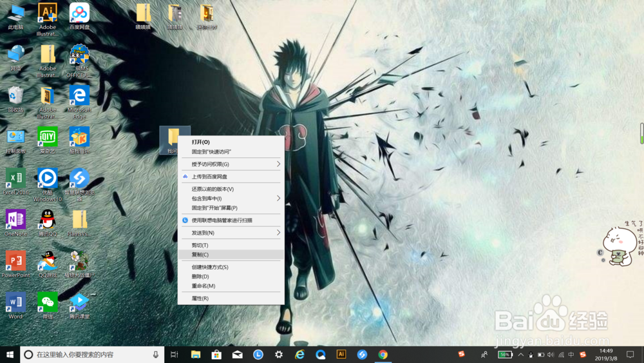
Task: Open the 此电脑 desktop icon
Action: coord(15,17)
